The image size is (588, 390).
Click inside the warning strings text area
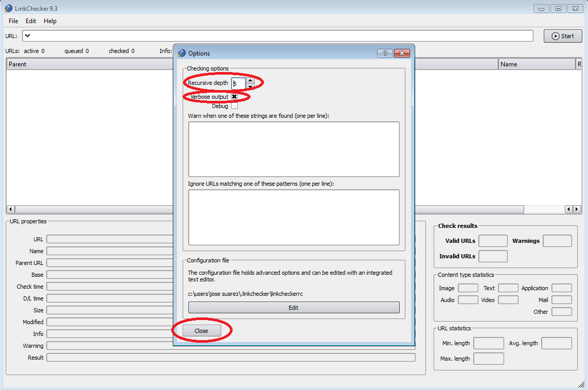click(293, 149)
